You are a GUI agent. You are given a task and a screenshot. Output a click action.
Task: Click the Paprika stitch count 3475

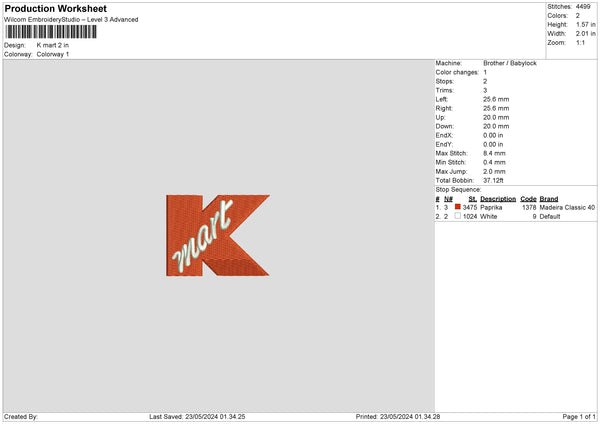470,208
